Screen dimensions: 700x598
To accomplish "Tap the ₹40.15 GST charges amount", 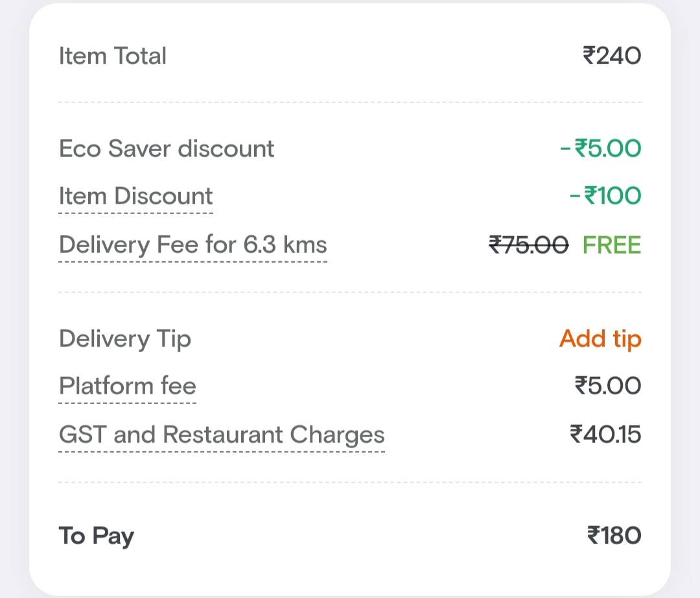I will pyautogui.click(x=605, y=434).
